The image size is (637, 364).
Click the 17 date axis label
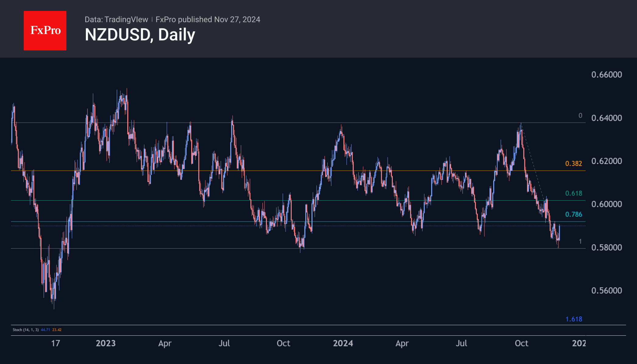coord(55,343)
